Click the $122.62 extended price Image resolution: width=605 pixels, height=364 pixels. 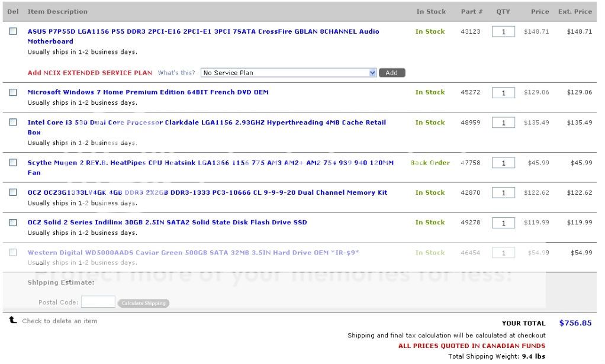tap(580, 192)
